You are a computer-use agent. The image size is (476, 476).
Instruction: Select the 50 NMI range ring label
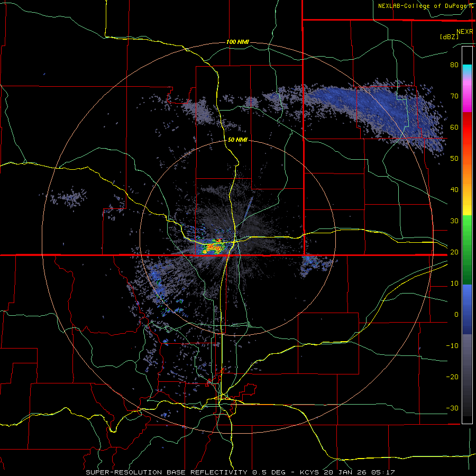pyautogui.click(x=237, y=140)
